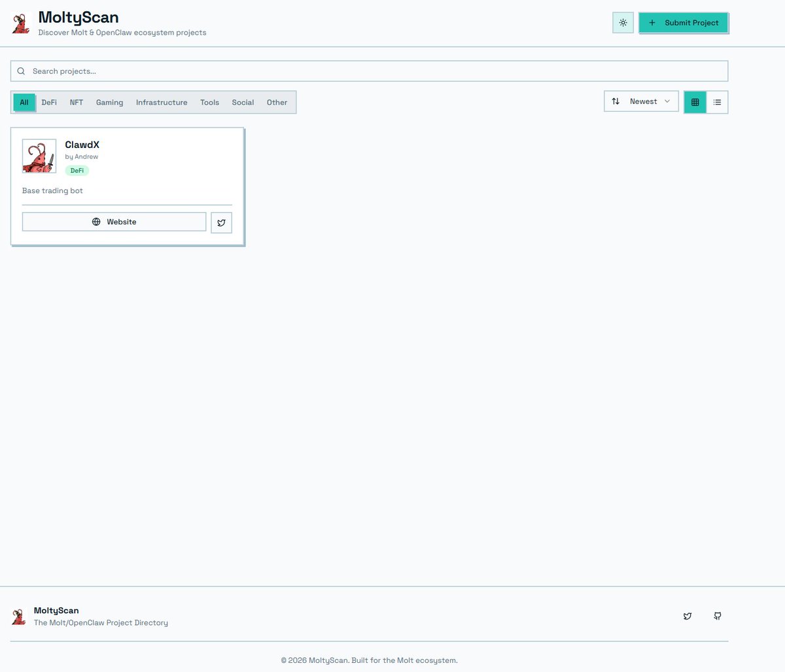Select the Other category tab
785x672 pixels.
[x=277, y=102]
